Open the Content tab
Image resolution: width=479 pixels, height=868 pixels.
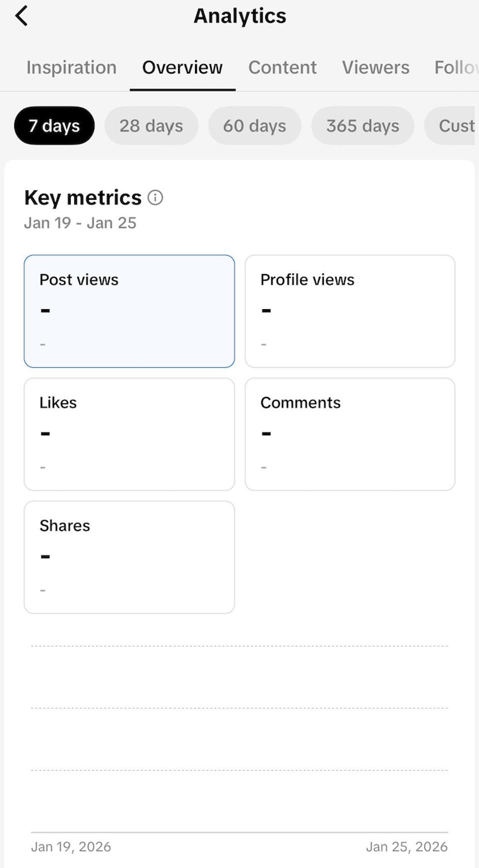pyautogui.click(x=282, y=67)
